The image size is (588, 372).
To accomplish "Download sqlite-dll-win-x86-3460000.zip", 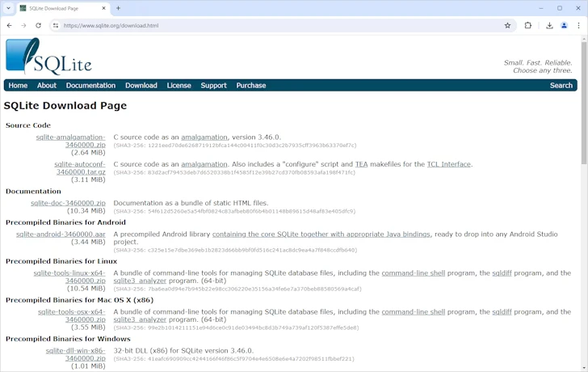I will click(75, 355).
